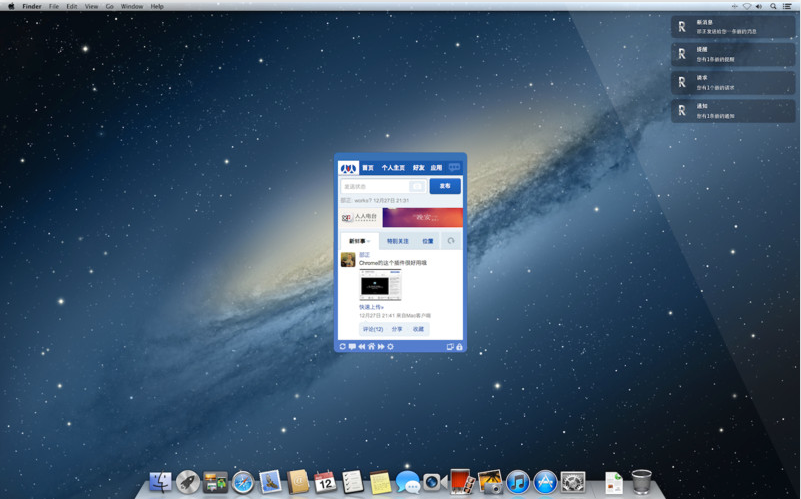Open the settings gear in widget bottom bar
Screen dimensions: 801x499
click(x=391, y=347)
